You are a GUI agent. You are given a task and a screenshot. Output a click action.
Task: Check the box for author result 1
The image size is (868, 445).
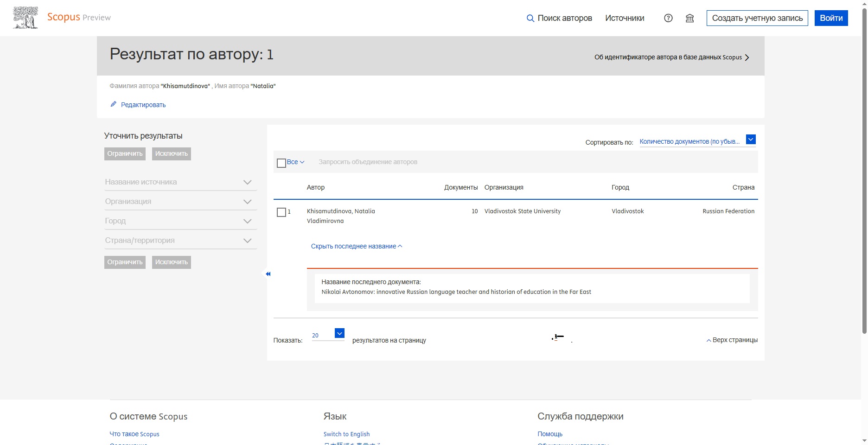coord(281,212)
